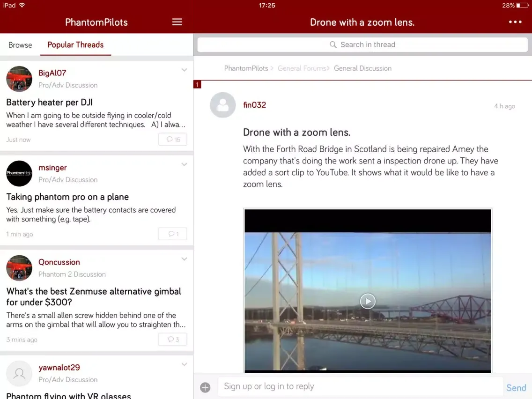This screenshot has height=399, width=532.
Task: Open BigAl07 username link
Action: [52, 73]
